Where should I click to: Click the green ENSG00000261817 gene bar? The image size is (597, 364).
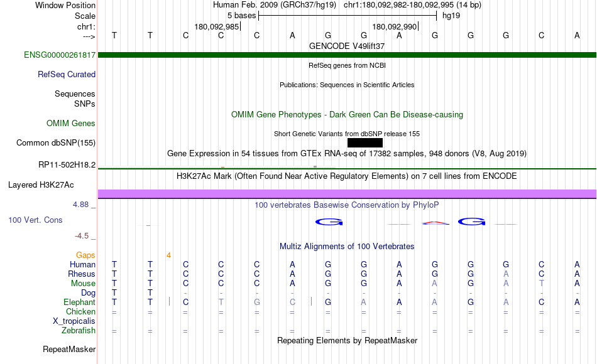pyautogui.click(x=348, y=55)
